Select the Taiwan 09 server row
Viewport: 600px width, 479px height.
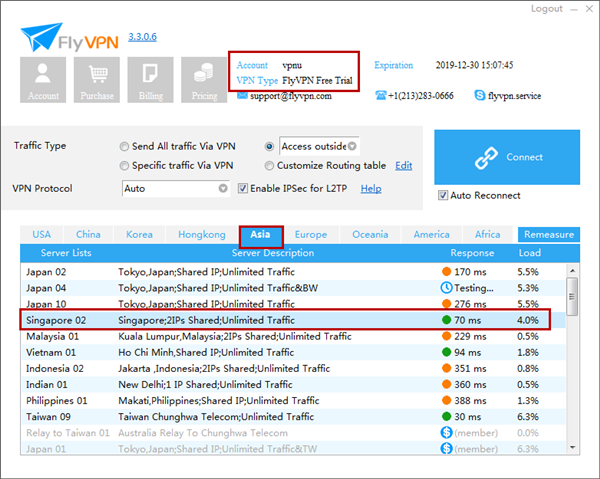tap(293, 416)
